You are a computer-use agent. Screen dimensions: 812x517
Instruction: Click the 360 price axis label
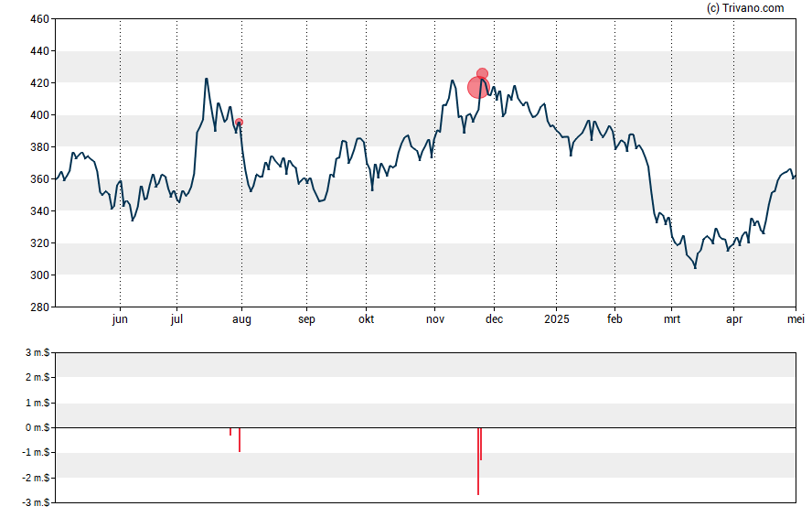[x=40, y=179]
